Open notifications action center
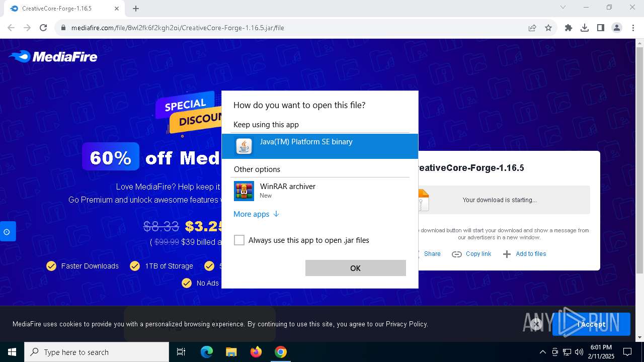 [627, 352]
